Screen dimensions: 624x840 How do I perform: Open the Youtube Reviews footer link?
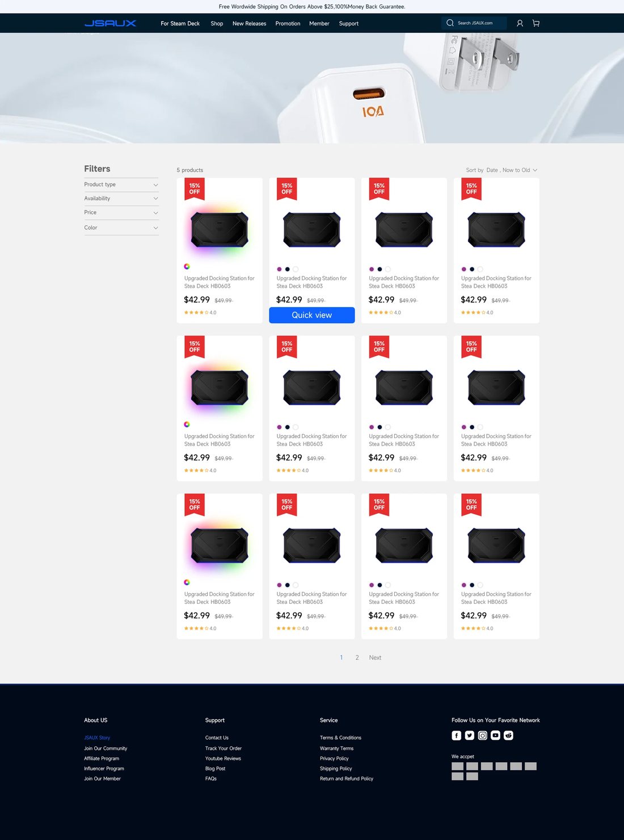pyautogui.click(x=223, y=759)
